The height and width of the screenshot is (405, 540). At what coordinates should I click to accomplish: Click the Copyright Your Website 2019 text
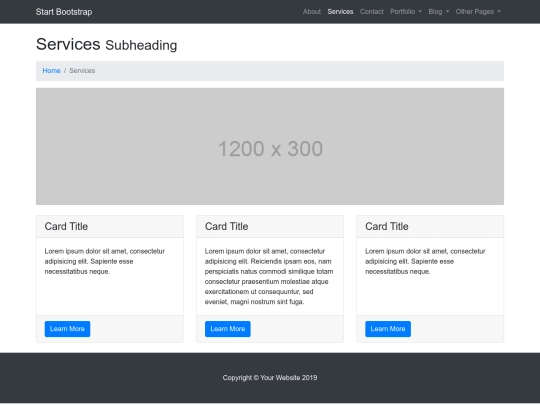(270, 378)
